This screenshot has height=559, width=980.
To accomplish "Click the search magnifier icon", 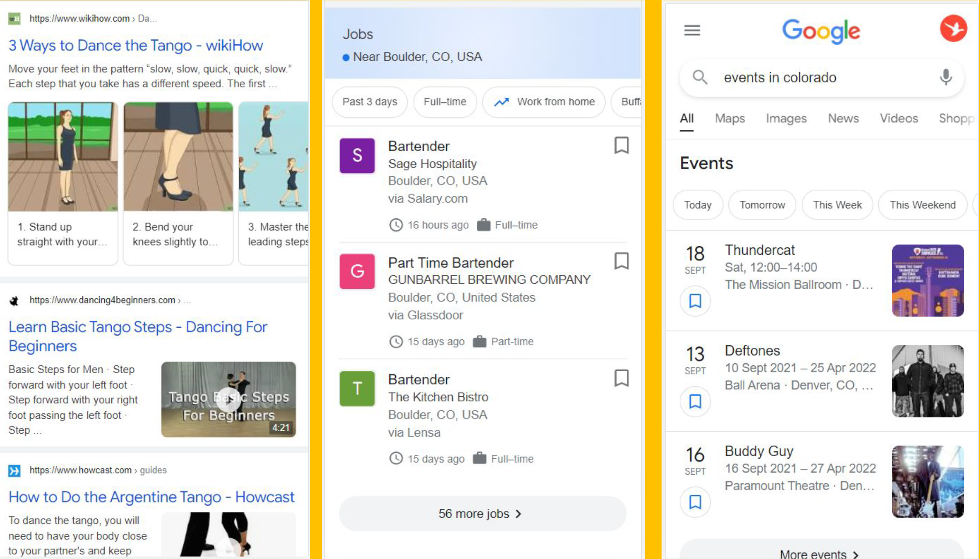I will 700,77.
